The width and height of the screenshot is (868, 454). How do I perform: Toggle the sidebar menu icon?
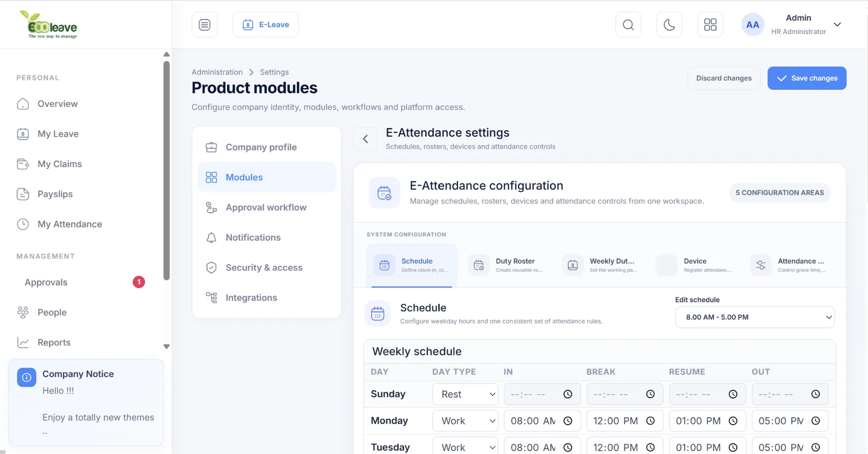(205, 24)
